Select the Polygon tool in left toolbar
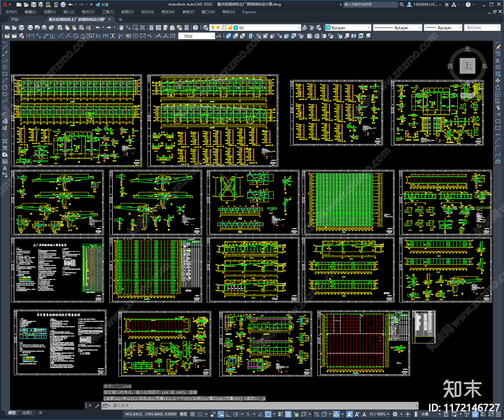Screen dimensions: 504x420 (x=5, y=67)
